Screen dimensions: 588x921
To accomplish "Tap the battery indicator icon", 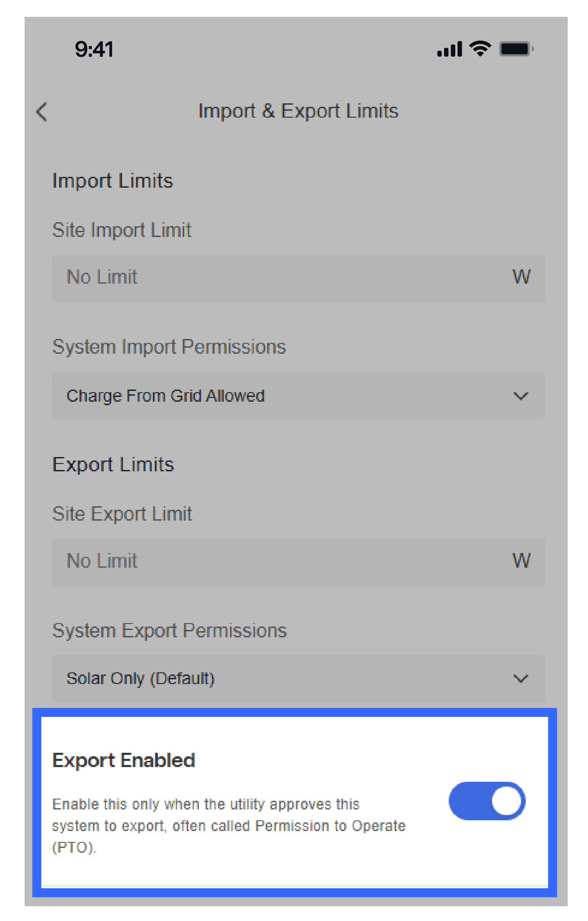I will pos(516,49).
